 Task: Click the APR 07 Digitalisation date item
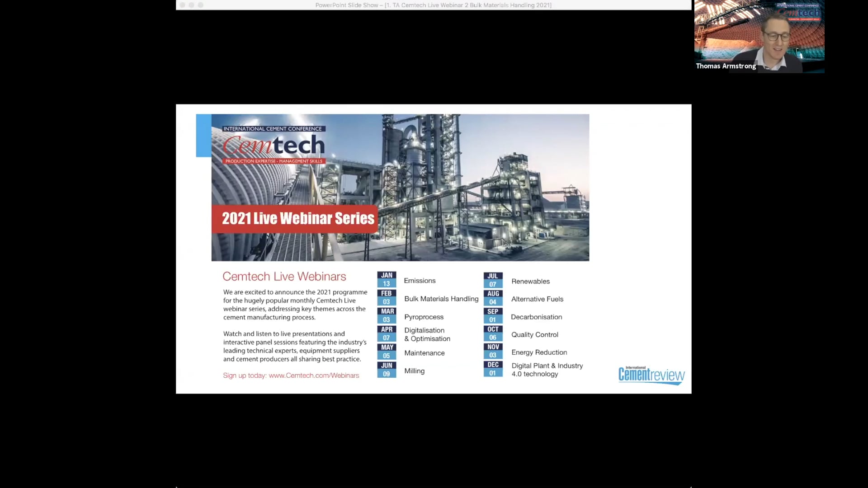click(387, 333)
